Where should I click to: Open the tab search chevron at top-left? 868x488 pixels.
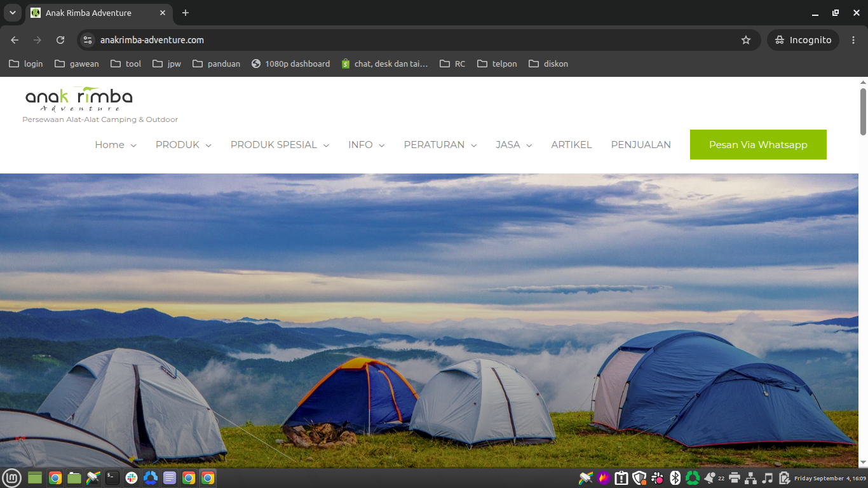pyautogui.click(x=12, y=13)
